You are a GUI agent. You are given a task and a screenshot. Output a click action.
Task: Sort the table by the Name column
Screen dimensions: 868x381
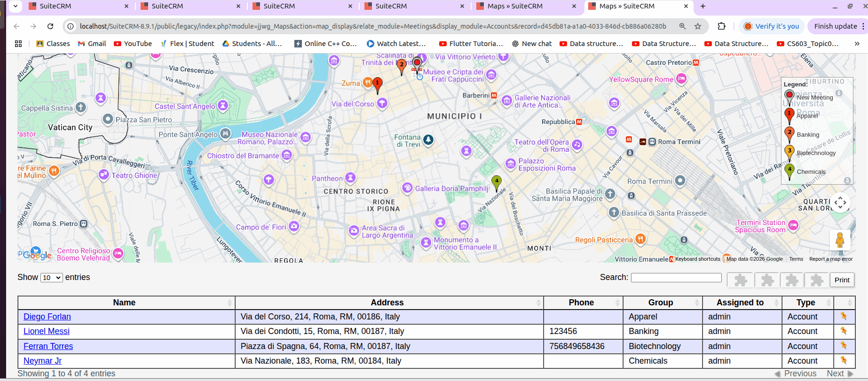[x=125, y=303]
